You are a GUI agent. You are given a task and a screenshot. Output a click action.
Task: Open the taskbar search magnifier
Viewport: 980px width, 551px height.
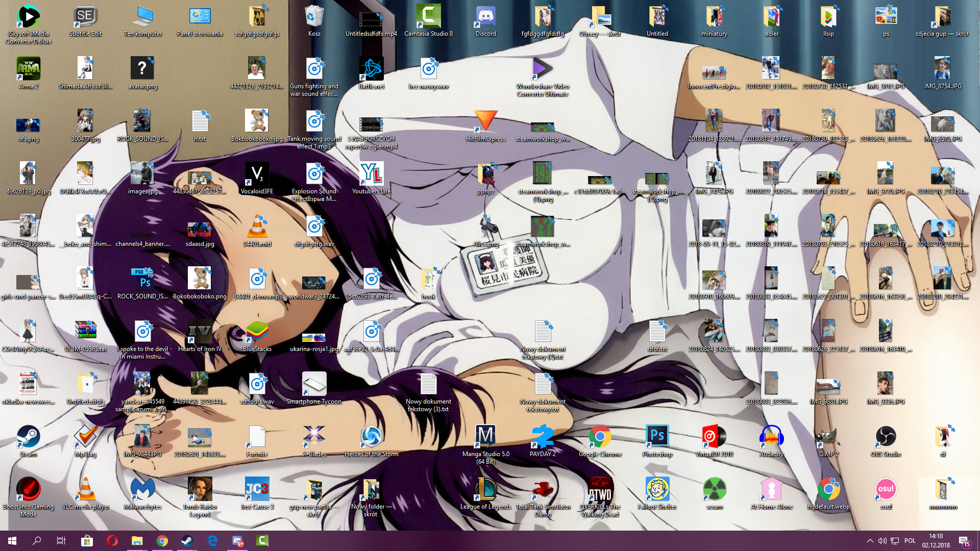point(37,541)
